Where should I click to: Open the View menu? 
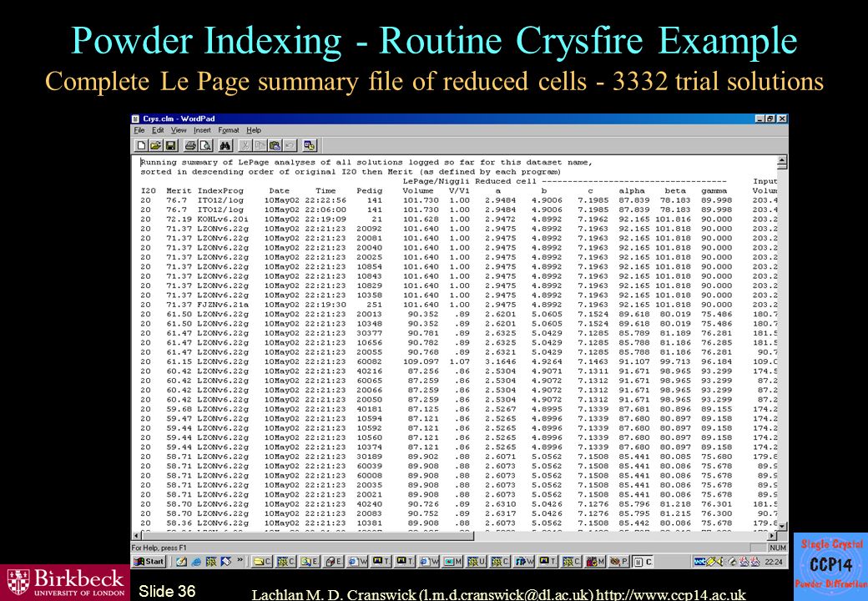179,130
